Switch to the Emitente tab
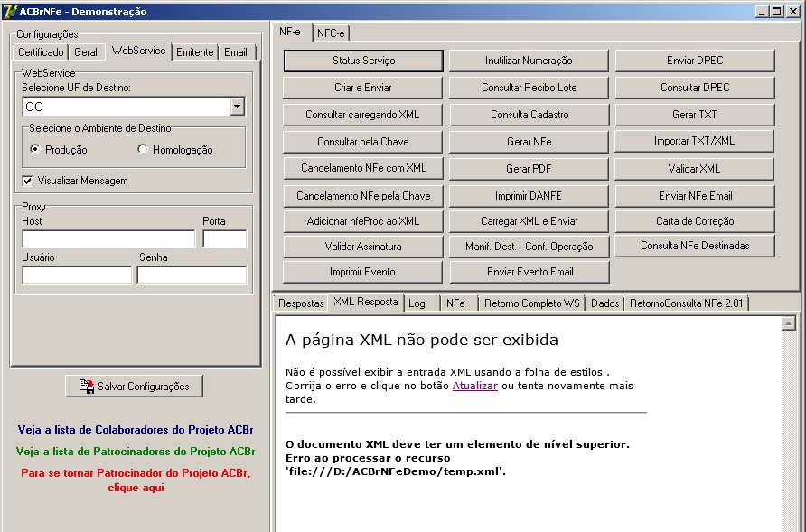 click(x=195, y=51)
